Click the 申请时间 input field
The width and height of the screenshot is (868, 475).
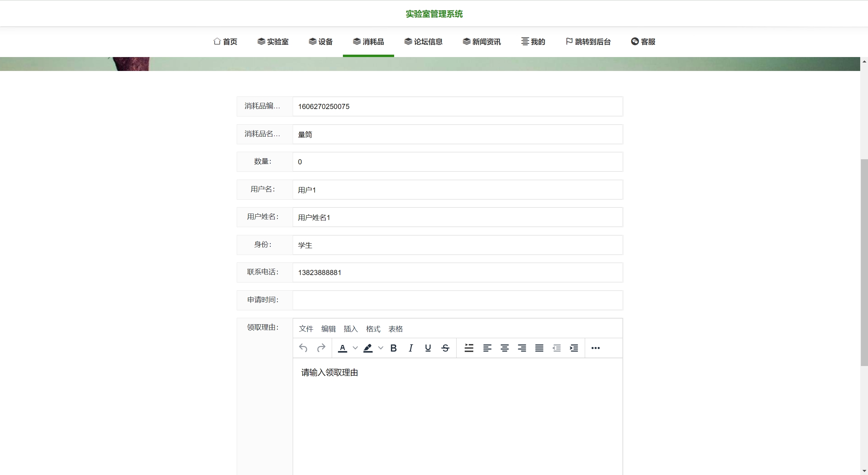pos(457,300)
